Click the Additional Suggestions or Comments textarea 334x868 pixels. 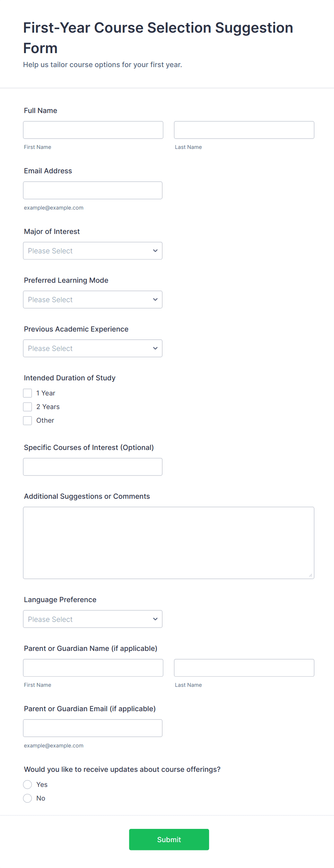coord(168,543)
